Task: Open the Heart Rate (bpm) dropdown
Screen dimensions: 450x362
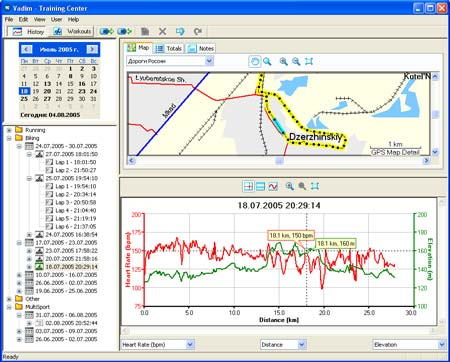Action: tap(190, 344)
